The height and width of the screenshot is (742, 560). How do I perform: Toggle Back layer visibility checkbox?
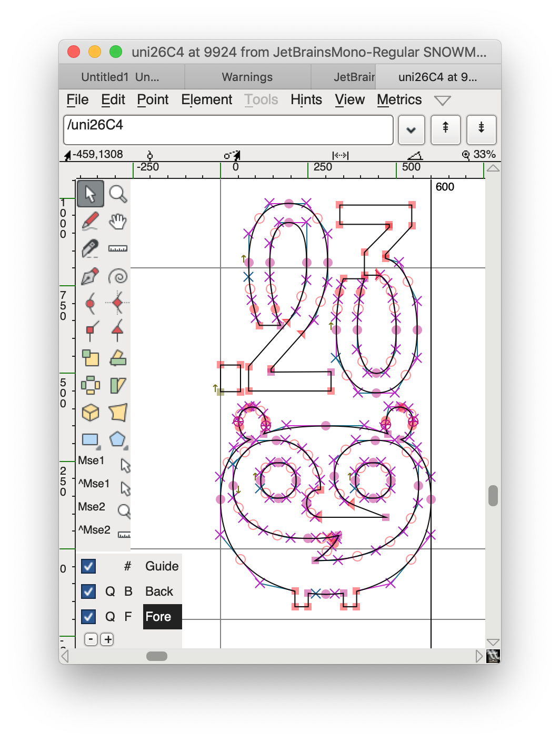pos(88,591)
